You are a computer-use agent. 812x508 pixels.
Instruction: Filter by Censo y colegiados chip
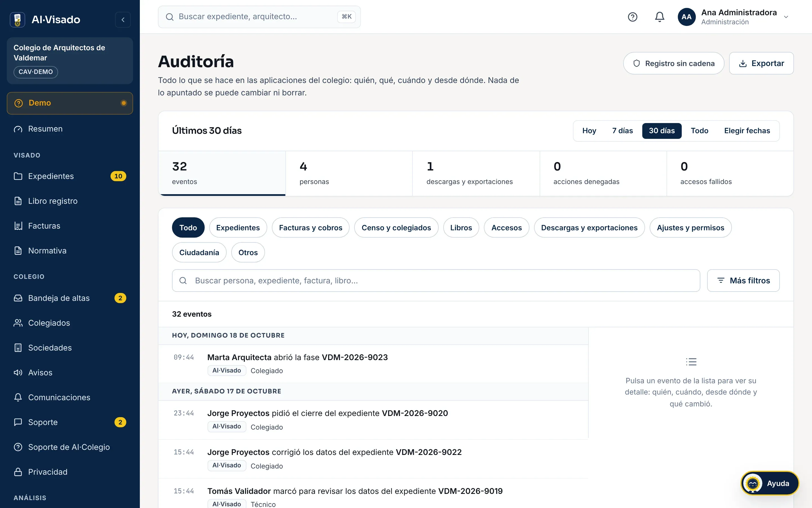pos(396,227)
